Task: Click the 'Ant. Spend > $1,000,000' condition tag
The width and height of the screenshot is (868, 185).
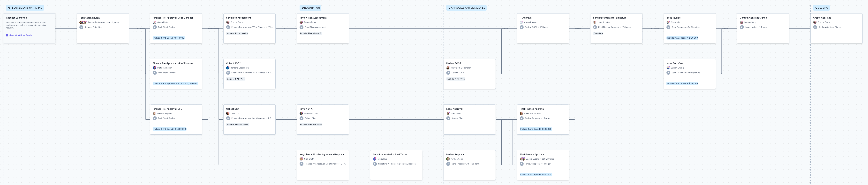Action: tap(169, 129)
